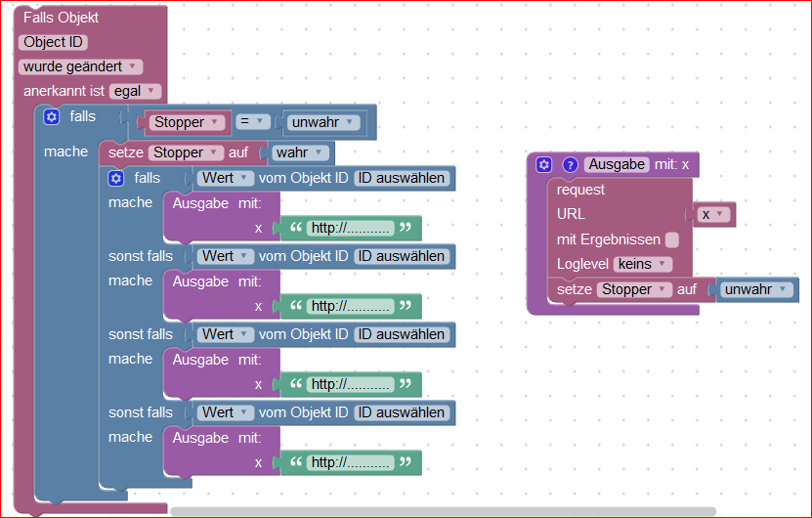Open Loglevel keins dropdown

pos(643,264)
